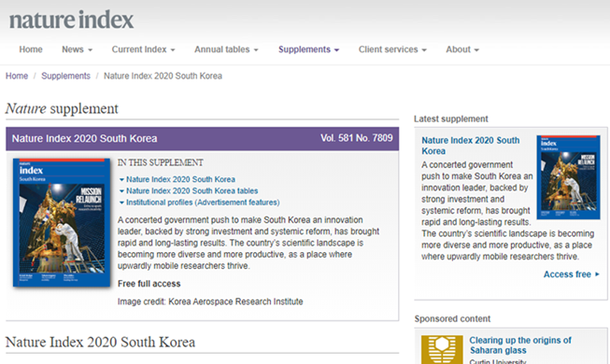
Task: Select the IN THIS SUPPLEMENT label
Action: (x=161, y=162)
